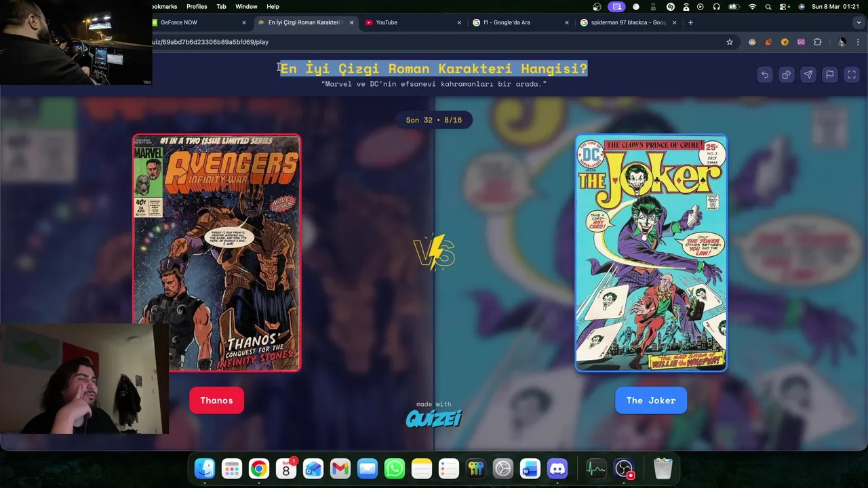This screenshot has width=868, height=488.
Task: Click the battery status icon
Action: click(x=734, y=6)
